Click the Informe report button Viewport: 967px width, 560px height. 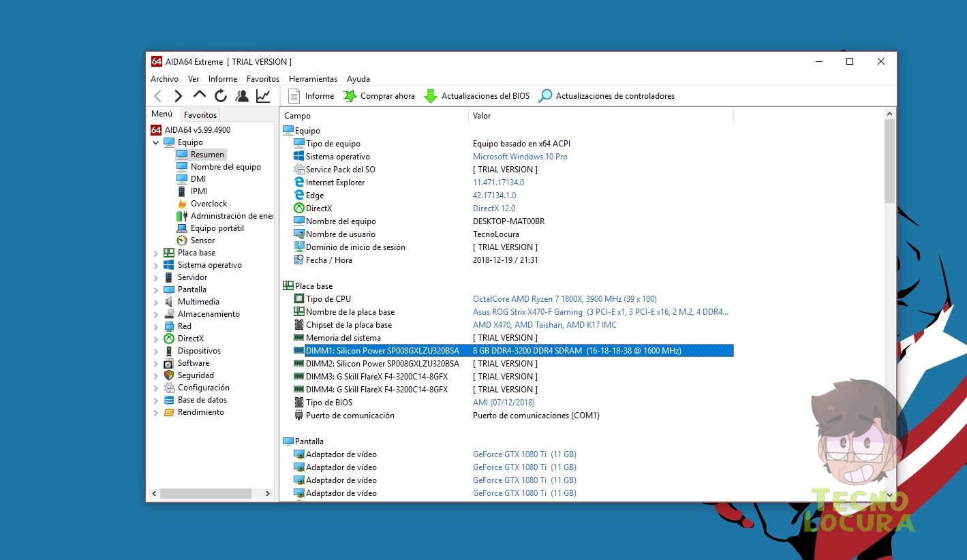pyautogui.click(x=311, y=96)
